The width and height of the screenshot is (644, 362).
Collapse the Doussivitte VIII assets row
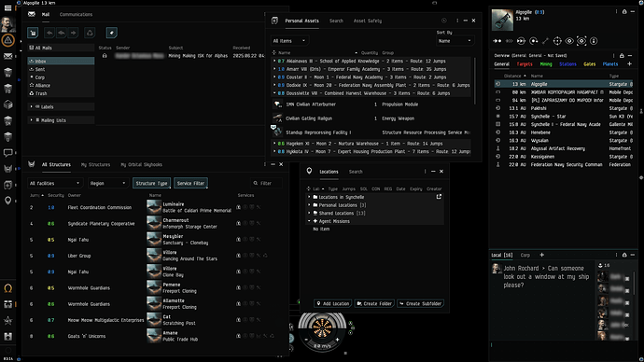[x=274, y=93]
